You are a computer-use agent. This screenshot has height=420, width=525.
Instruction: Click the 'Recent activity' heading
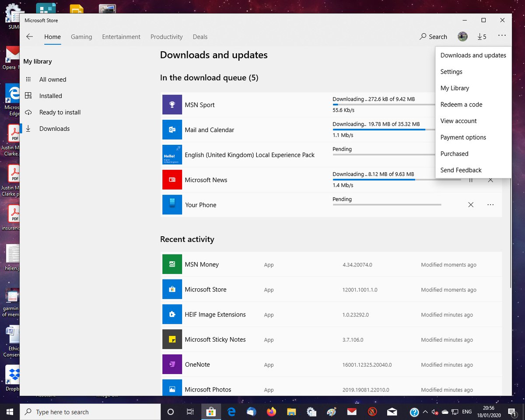(187, 239)
